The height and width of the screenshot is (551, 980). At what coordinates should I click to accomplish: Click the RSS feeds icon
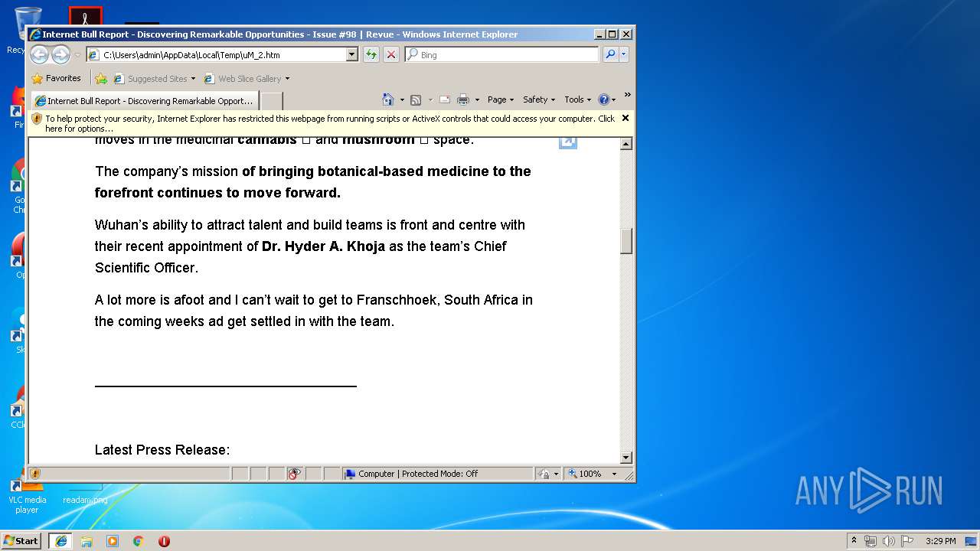click(x=416, y=99)
